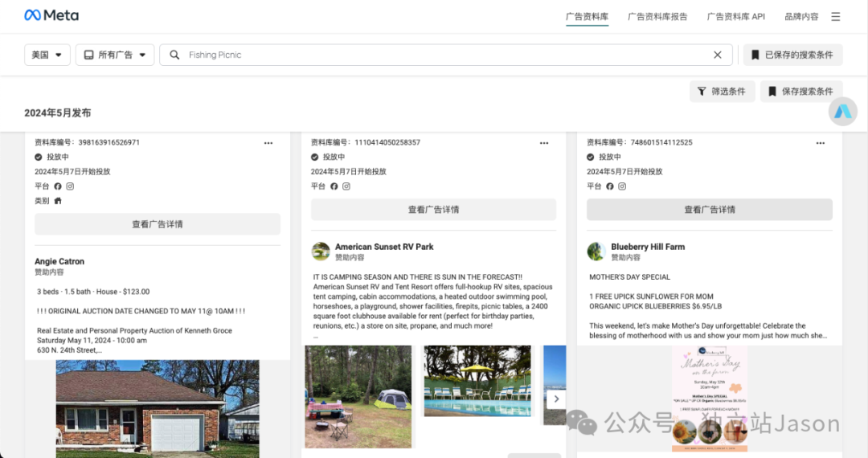The height and width of the screenshot is (458, 868).
Task: Click Instagram icon in American Sunset RV Park ad
Action: click(346, 186)
